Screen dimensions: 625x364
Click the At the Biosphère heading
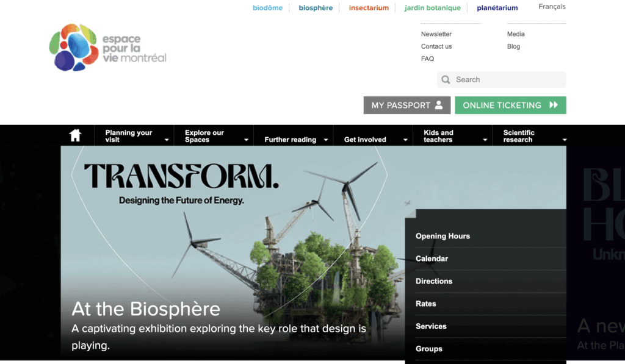tap(146, 309)
